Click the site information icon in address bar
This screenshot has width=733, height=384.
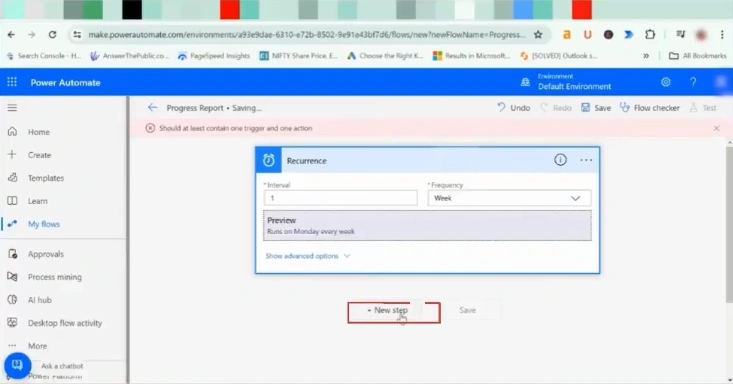pyautogui.click(x=77, y=35)
